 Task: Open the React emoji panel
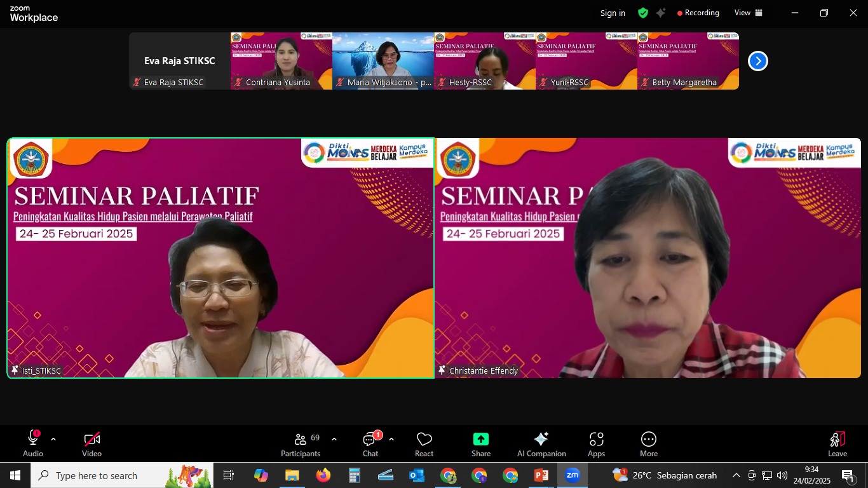[x=424, y=444]
